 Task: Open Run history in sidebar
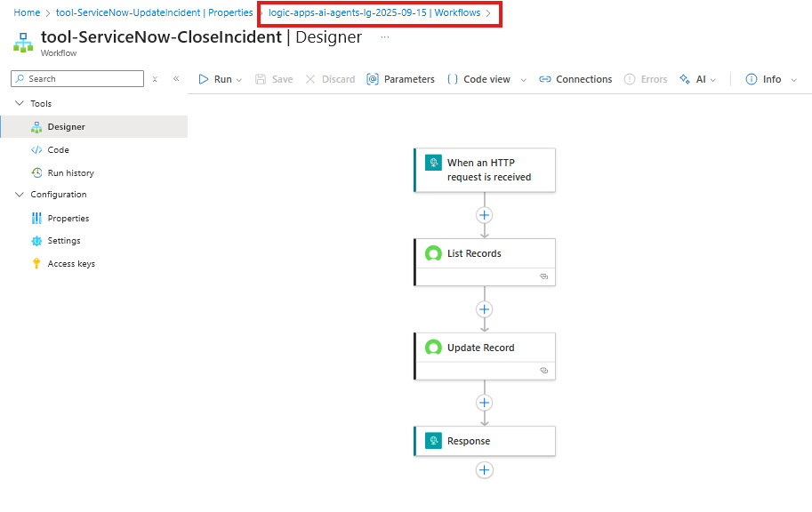tap(70, 173)
